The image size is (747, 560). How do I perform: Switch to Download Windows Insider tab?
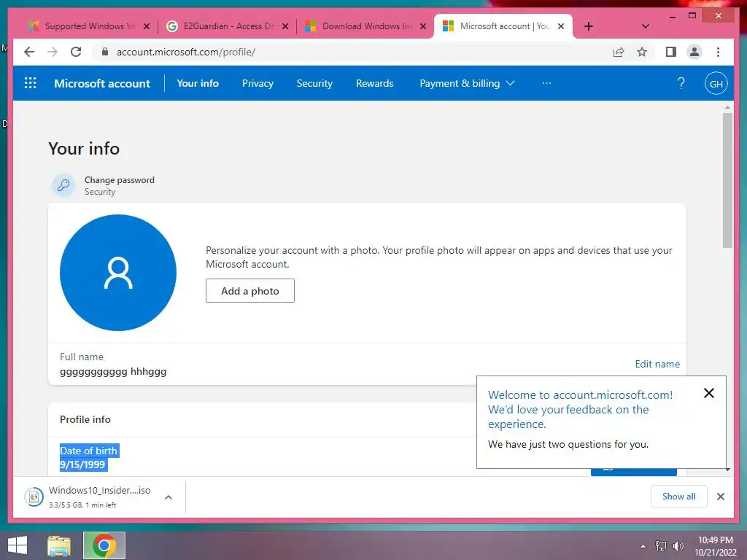(367, 26)
